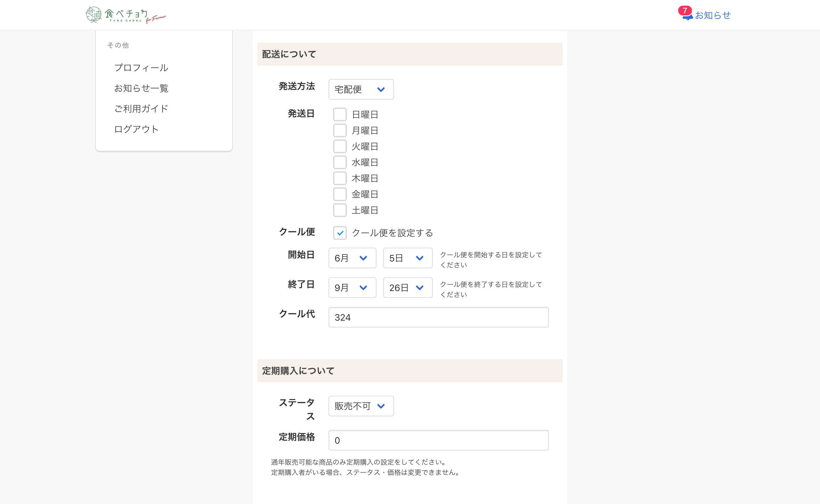
Task: Open the 開始日 month dropdown showing 6月
Action: click(x=352, y=258)
